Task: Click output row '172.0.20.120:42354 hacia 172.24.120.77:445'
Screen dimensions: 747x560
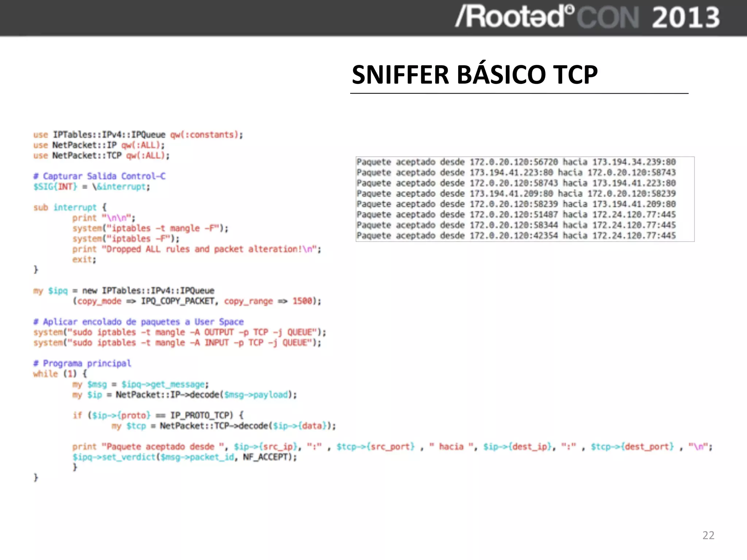Action: 516,236
